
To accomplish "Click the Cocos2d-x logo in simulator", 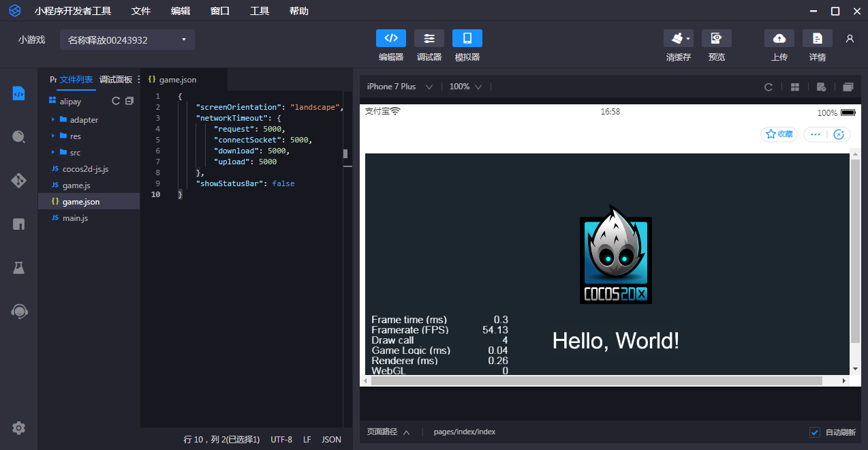I will point(616,254).
